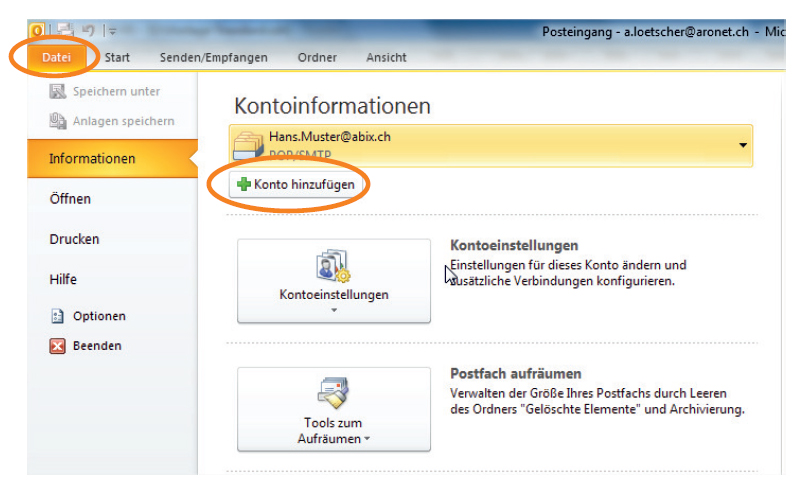
Task: Open Optionen from the sidebar
Action: point(98,316)
